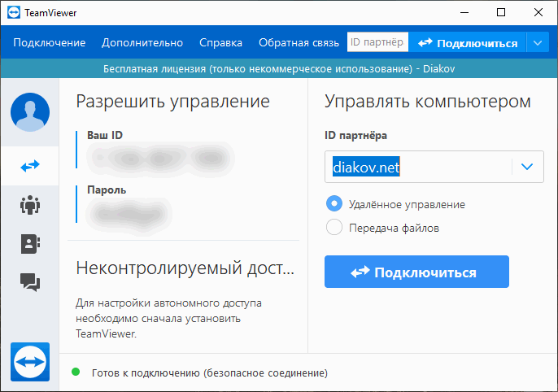Screen dimensions: 558x392
Task: Open the Meeting sidebar icon
Action: [30, 205]
